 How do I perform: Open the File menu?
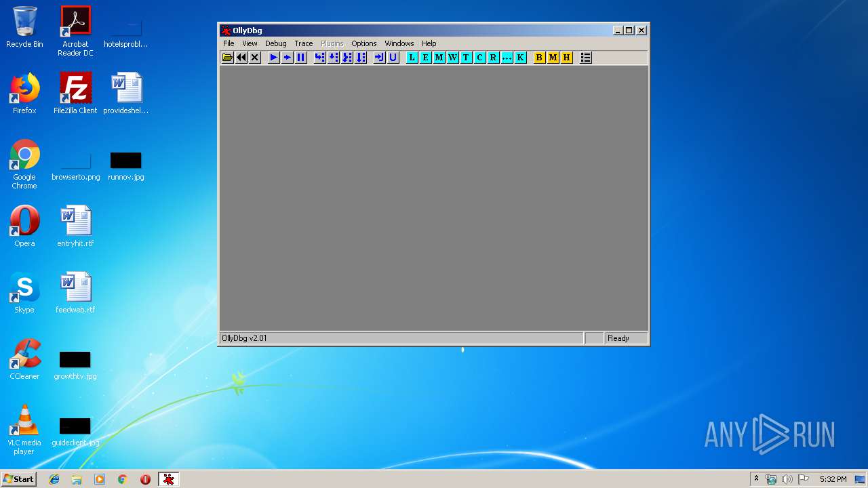(229, 43)
